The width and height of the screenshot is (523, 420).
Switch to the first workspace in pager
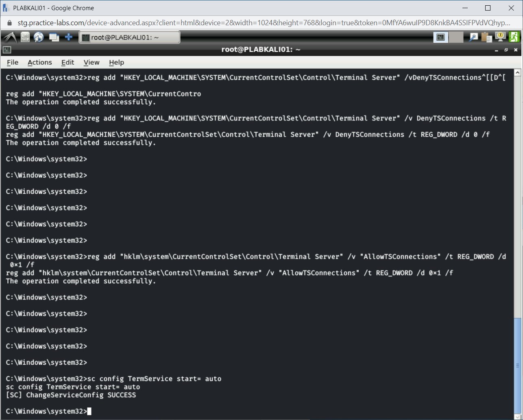pyautogui.click(x=440, y=37)
